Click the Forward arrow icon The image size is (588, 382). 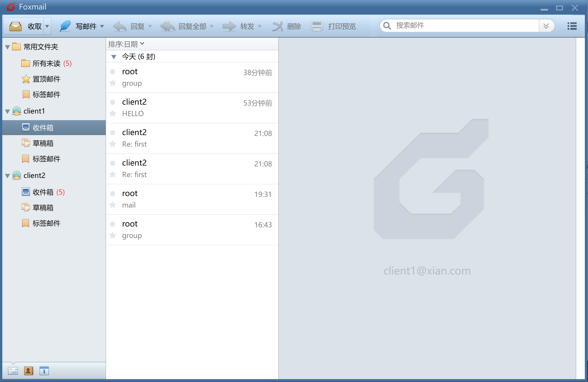point(229,26)
